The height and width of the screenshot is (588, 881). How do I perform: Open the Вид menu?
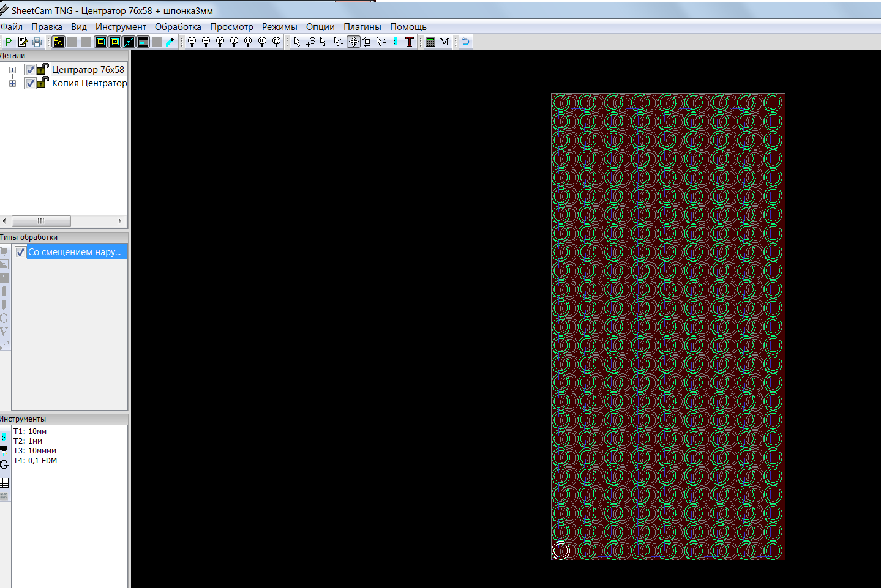coord(79,27)
